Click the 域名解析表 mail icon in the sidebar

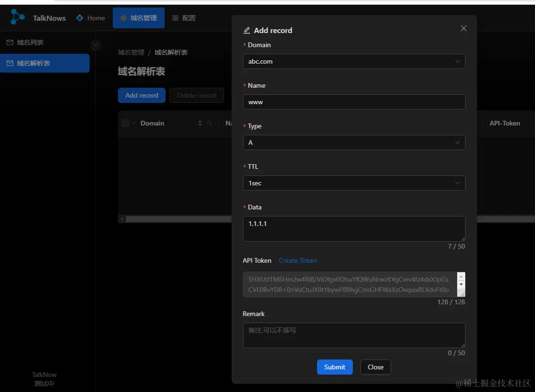pos(10,63)
